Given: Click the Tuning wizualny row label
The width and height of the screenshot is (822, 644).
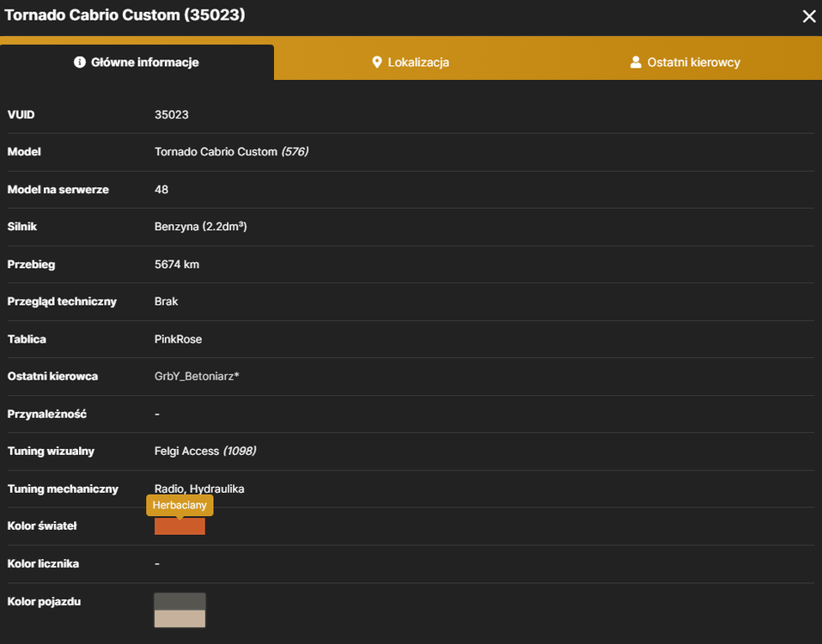Looking at the screenshot, I should [x=51, y=451].
